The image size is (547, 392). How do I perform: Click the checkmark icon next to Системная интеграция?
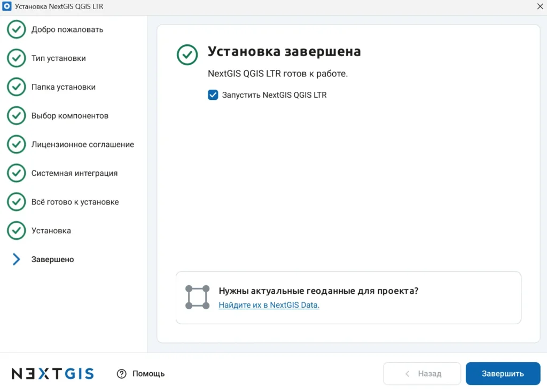[16, 173]
